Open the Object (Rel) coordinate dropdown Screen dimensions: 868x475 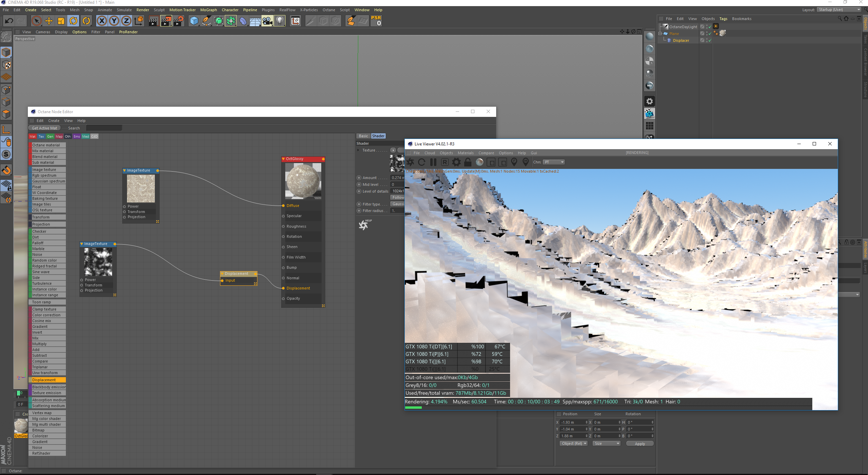573,443
